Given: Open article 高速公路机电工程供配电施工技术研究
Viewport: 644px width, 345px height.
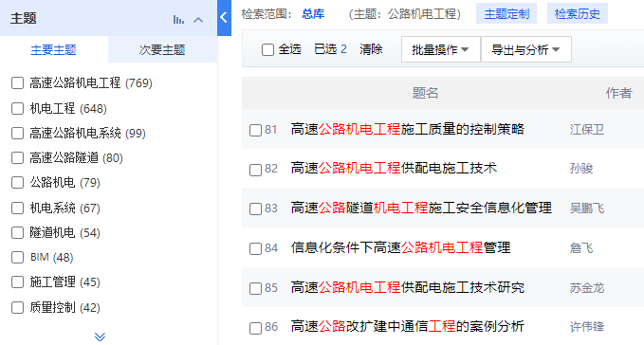Looking at the screenshot, I should [408, 287].
